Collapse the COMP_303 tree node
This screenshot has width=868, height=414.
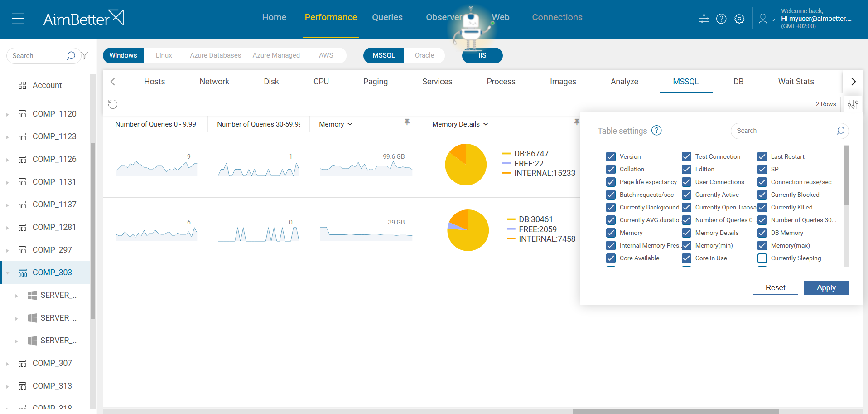[x=7, y=273]
